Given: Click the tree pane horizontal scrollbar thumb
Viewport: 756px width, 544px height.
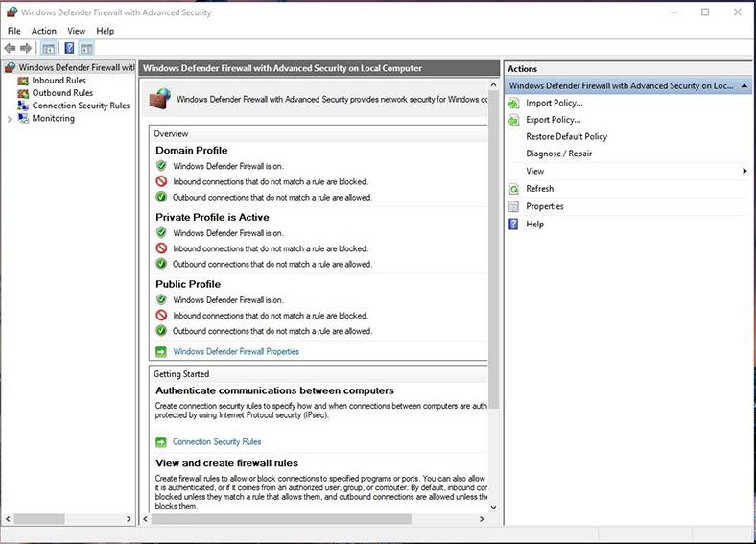Looking at the screenshot, I should click(39, 519).
